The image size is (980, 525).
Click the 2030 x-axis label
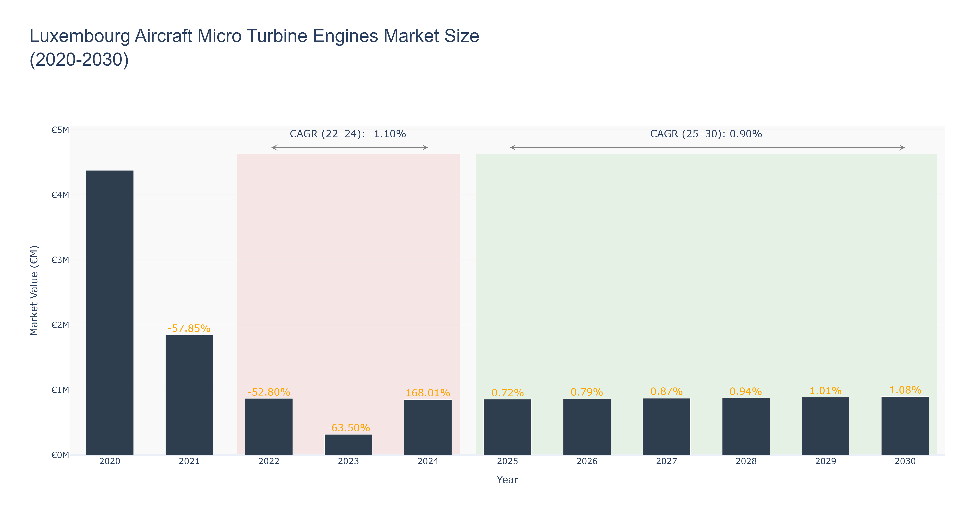coord(905,461)
